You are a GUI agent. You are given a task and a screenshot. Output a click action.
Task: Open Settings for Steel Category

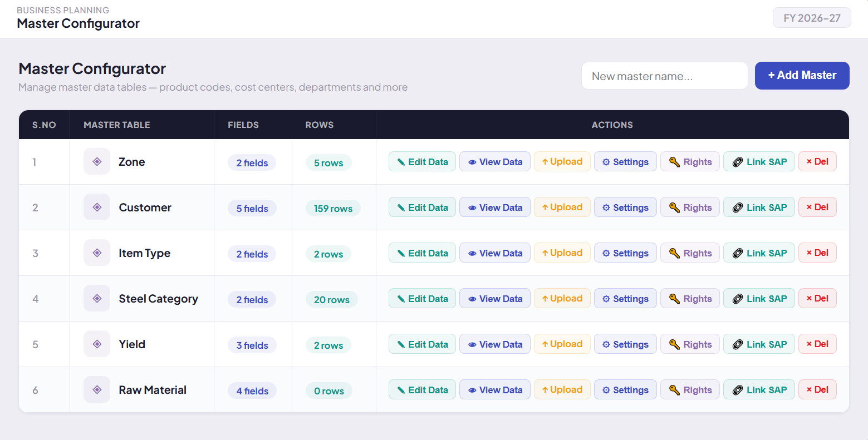[625, 299]
